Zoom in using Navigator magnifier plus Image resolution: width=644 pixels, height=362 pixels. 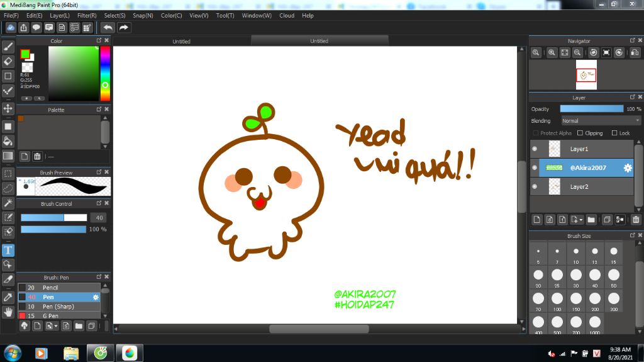pyautogui.click(x=552, y=53)
